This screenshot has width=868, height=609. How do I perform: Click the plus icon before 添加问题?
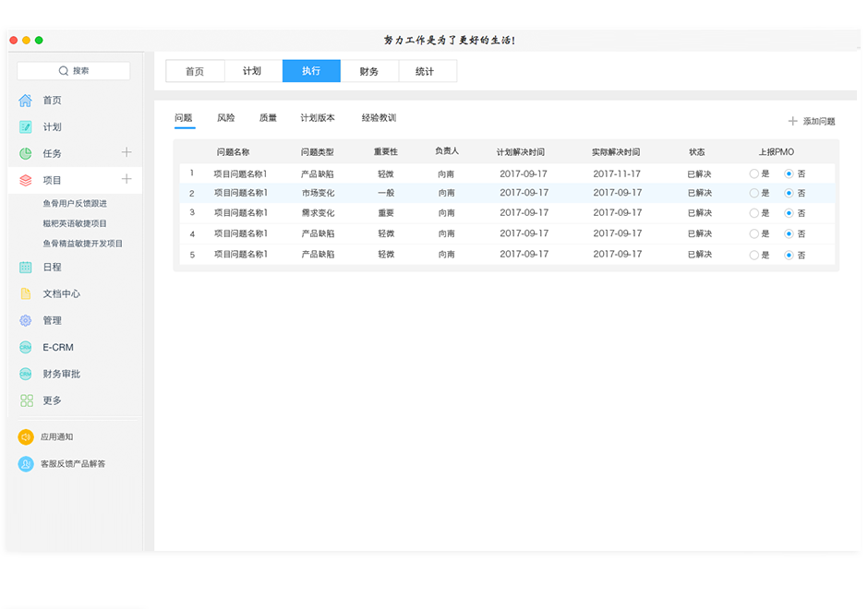pos(792,121)
